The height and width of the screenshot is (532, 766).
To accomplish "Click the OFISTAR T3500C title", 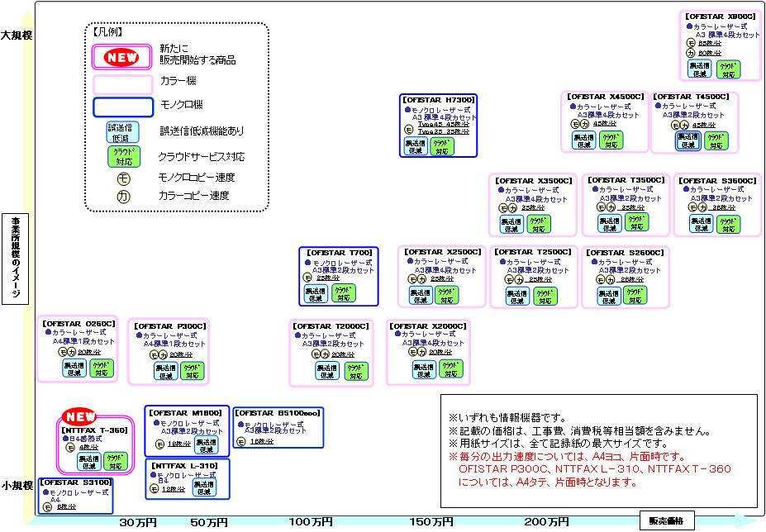I will (x=626, y=180).
